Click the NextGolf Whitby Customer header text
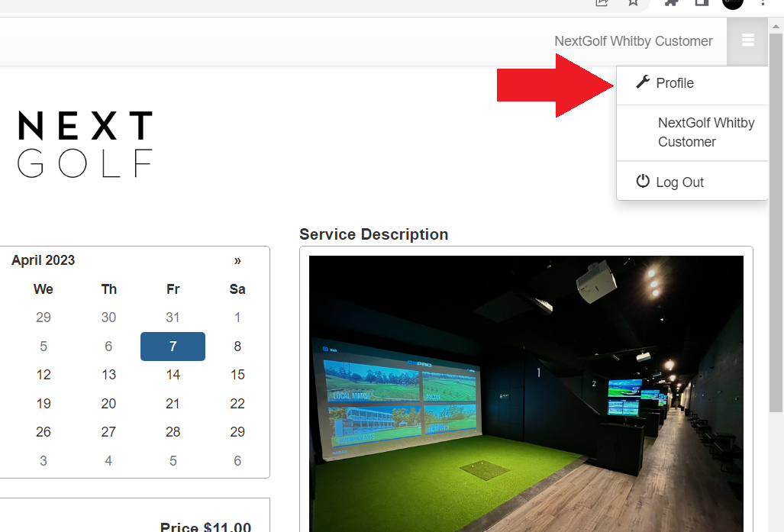The image size is (784, 532). tap(634, 41)
